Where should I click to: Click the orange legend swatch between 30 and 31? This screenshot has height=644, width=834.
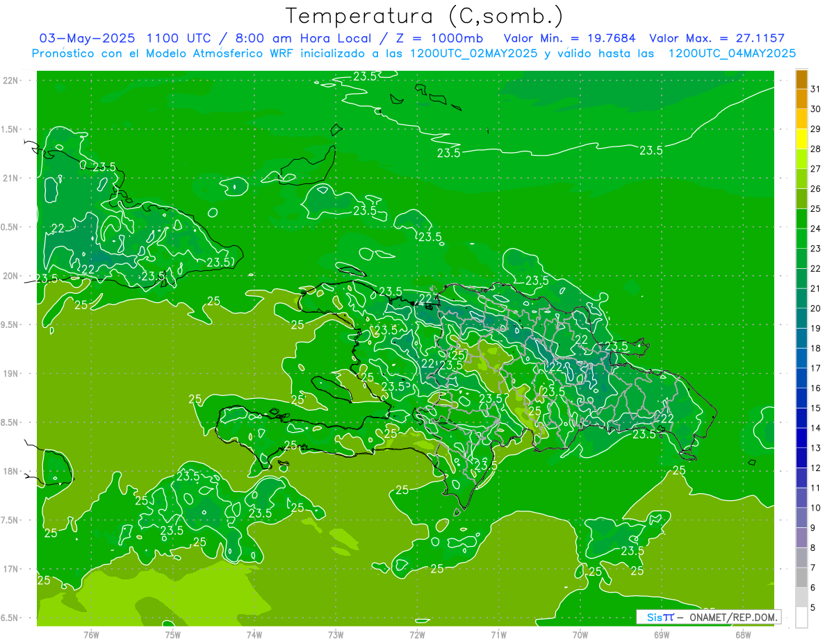click(x=801, y=99)
